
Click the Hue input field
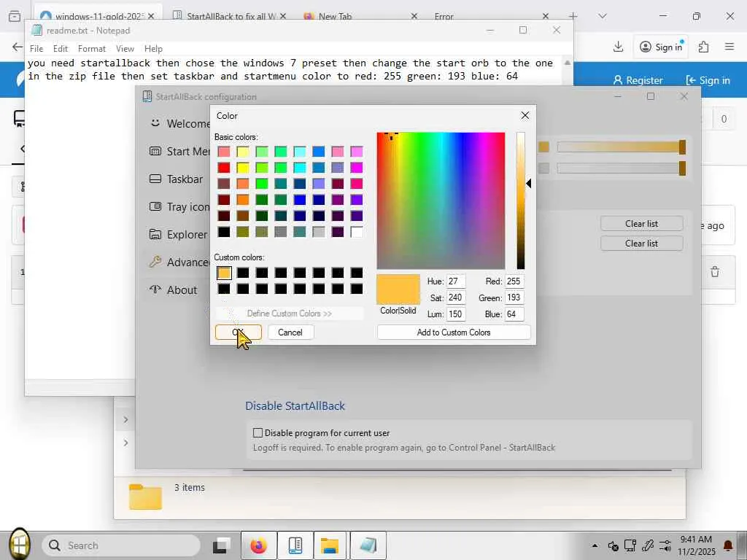pos(456,281)
